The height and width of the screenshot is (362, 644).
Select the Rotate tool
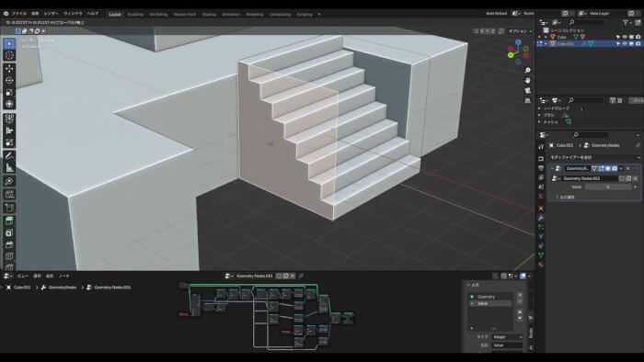click(x=9, y=80)
